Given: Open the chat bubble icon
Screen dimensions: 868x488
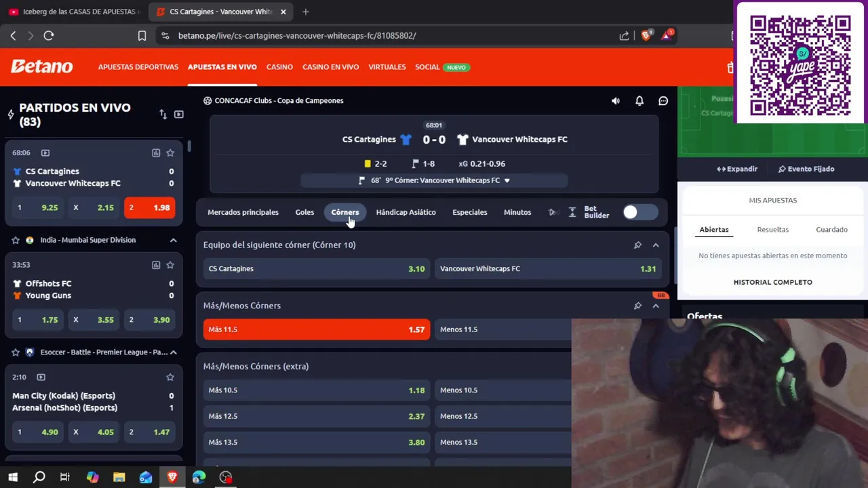Looking at the screenshot, I should [x=663, y=101].
